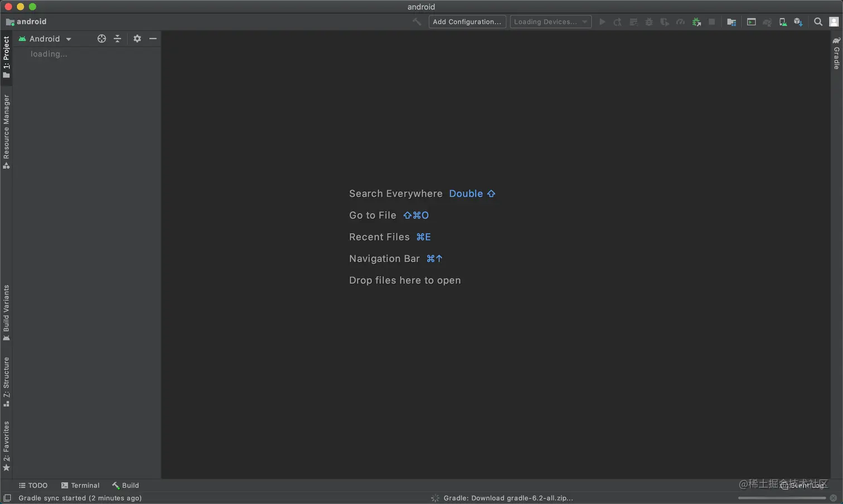Open the Z: Structure side tab

click(x=6, y=382)
